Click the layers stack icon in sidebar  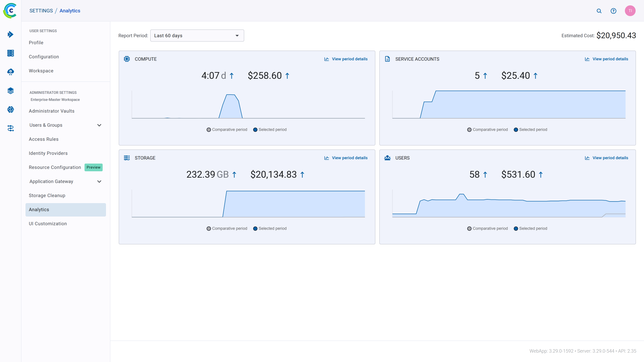(x=10, y=90)
